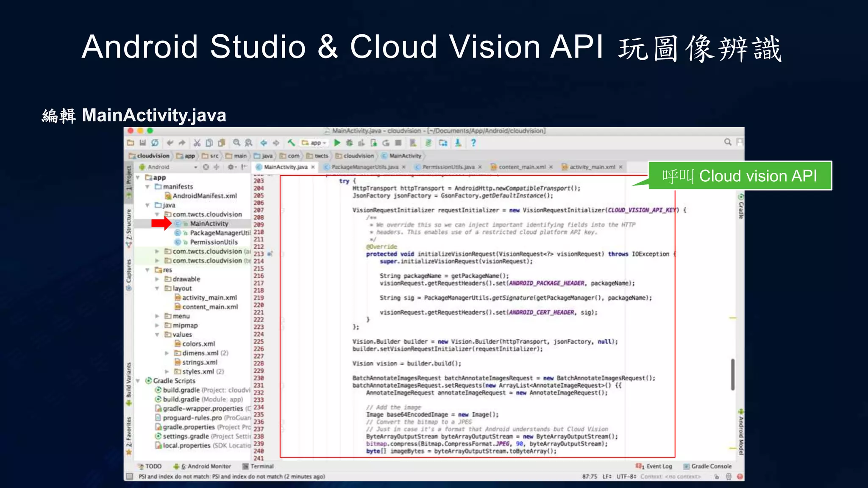
Task: Expand the drawable folder
Action: coord(157,279)
